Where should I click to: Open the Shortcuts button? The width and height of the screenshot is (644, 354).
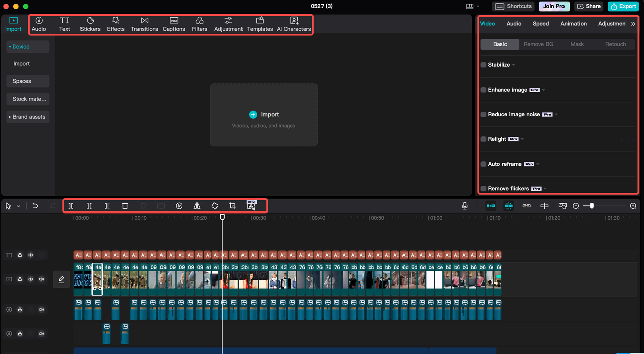coord(513,6)
